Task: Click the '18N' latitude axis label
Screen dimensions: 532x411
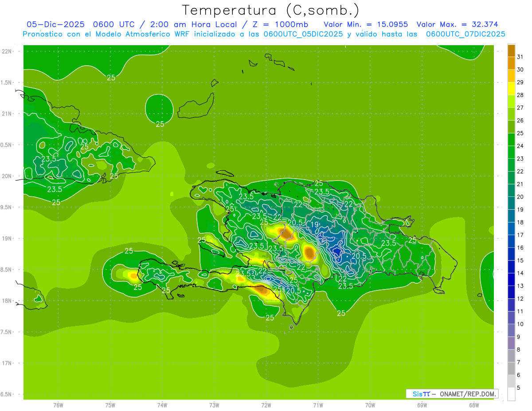Action: [x=6, y=301]
